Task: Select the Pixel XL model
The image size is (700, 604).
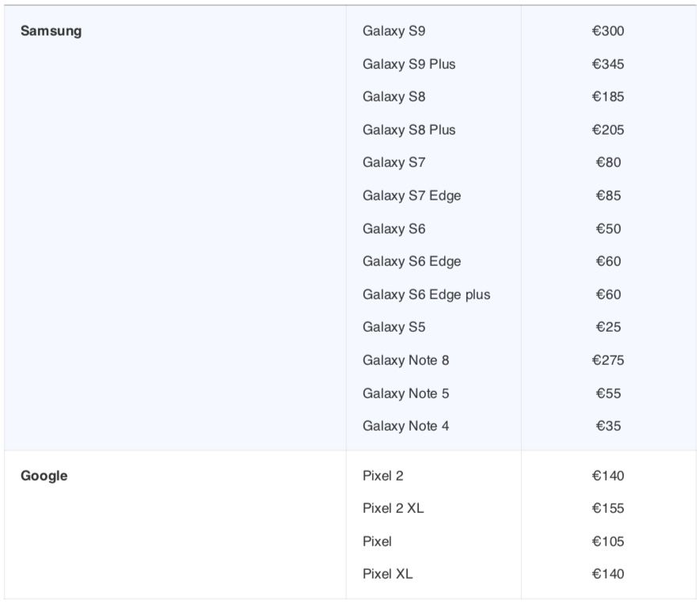Action: (x=387, y=574)
